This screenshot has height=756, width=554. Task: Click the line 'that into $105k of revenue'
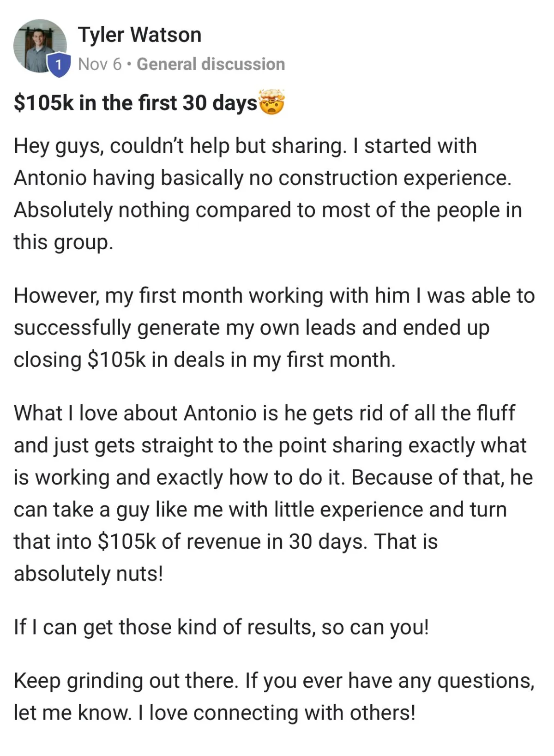pyautogui.click(x=226, y=542)
